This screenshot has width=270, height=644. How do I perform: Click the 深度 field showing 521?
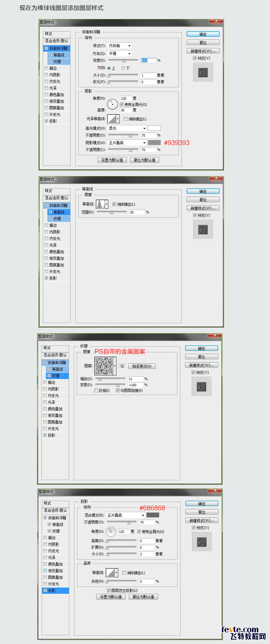148,61
